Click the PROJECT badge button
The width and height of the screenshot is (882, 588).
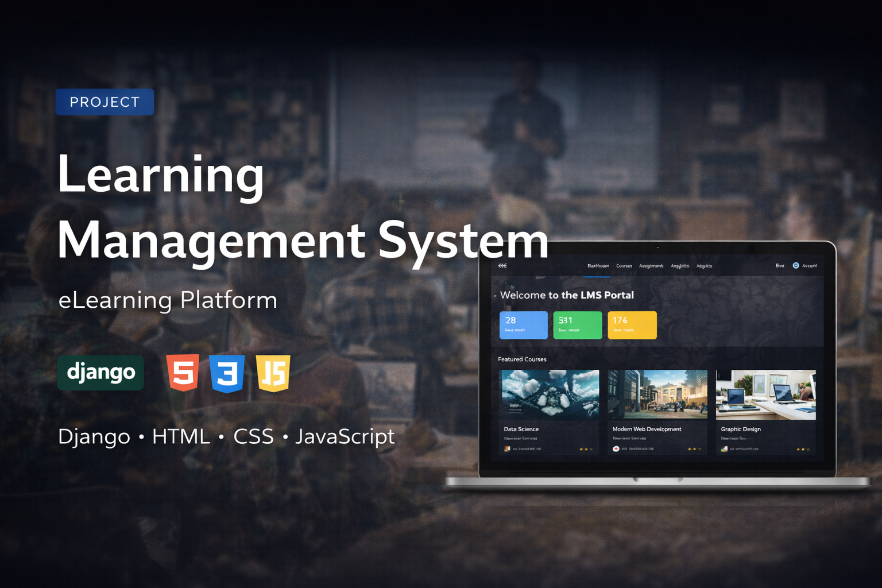click(105, 102)
